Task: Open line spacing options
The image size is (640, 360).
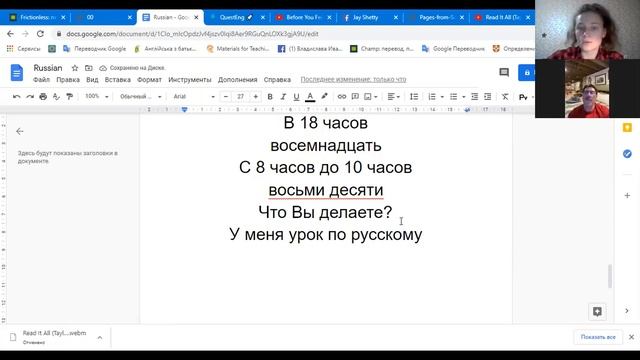Action: 414,97
